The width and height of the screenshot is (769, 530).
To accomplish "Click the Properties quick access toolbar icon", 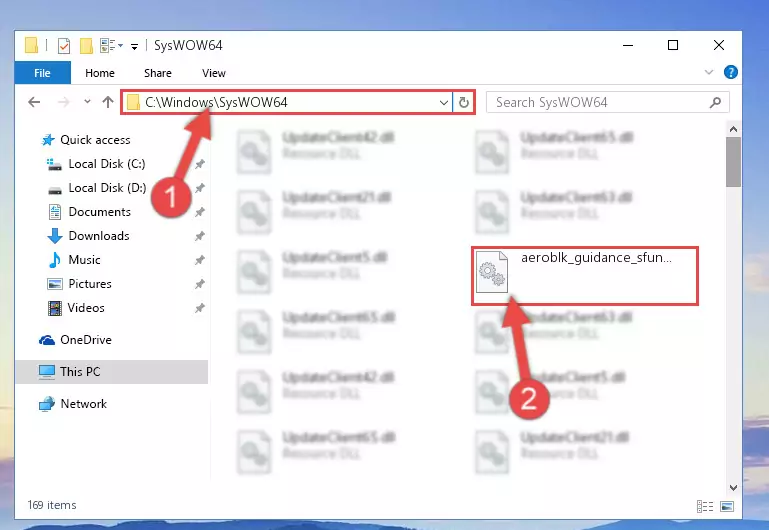I will point(64,46).
